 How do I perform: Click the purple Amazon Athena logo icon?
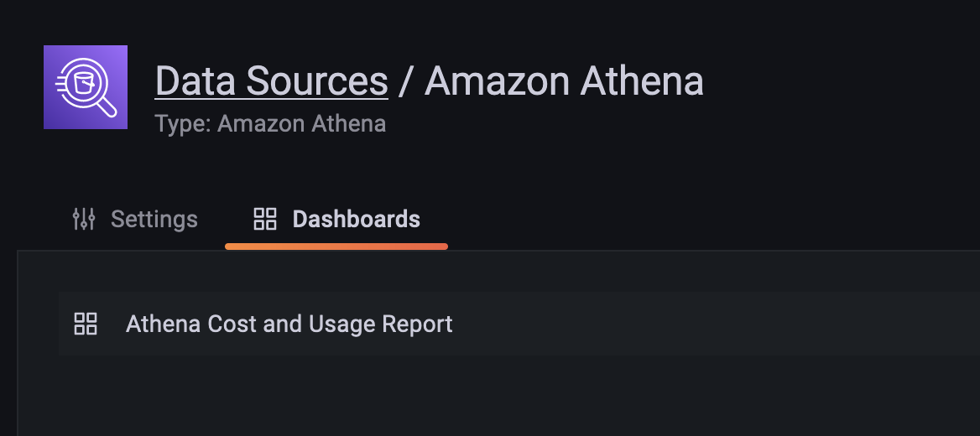(x=86, y=87)
